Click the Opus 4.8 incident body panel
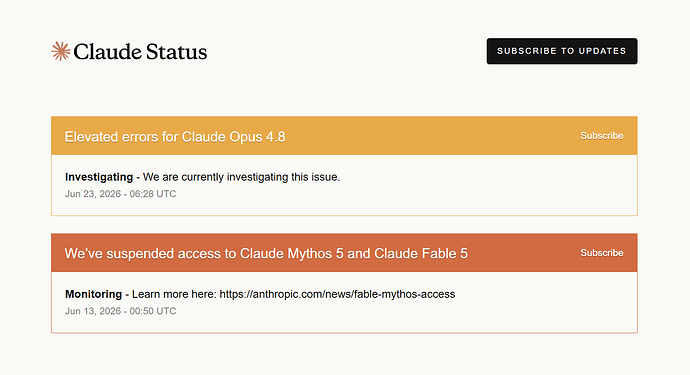The height and width of the screenshot is (375, 690). click(344, 185)
